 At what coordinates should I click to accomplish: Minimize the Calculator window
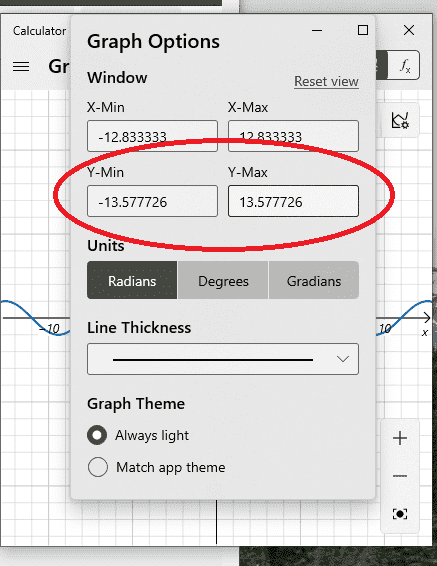click(317, 30)
